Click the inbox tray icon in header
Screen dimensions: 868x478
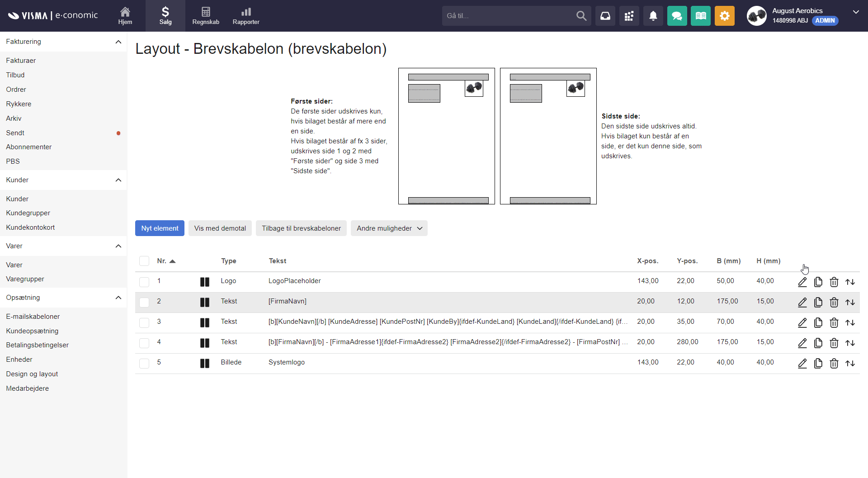point(605,16)
